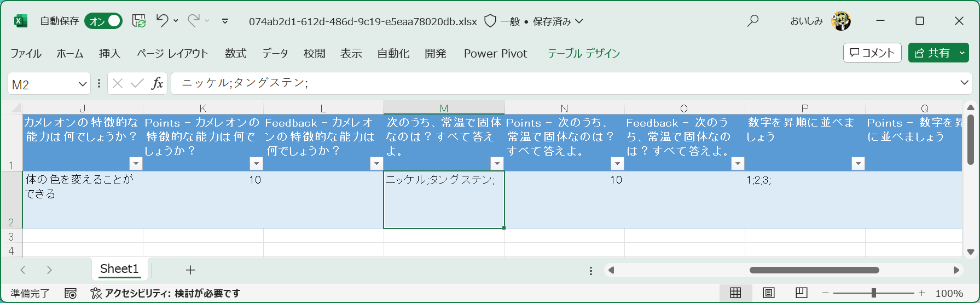980x303 pixels.
Task: Open the ファイル menu
Action: 26,53
